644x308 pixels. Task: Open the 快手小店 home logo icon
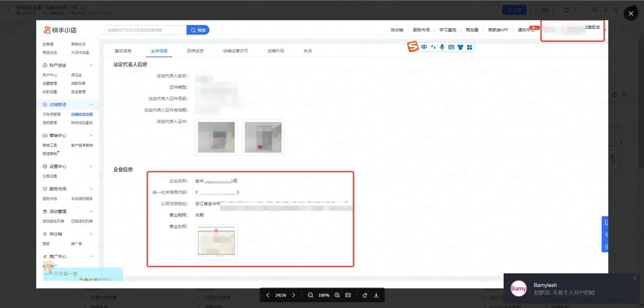[46, 30]
